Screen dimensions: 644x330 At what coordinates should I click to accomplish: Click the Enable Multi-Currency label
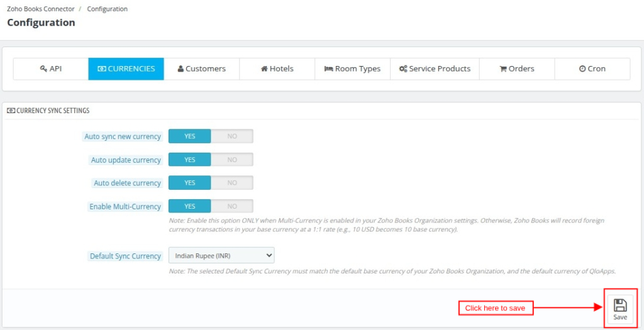click(x=125, y=206)
